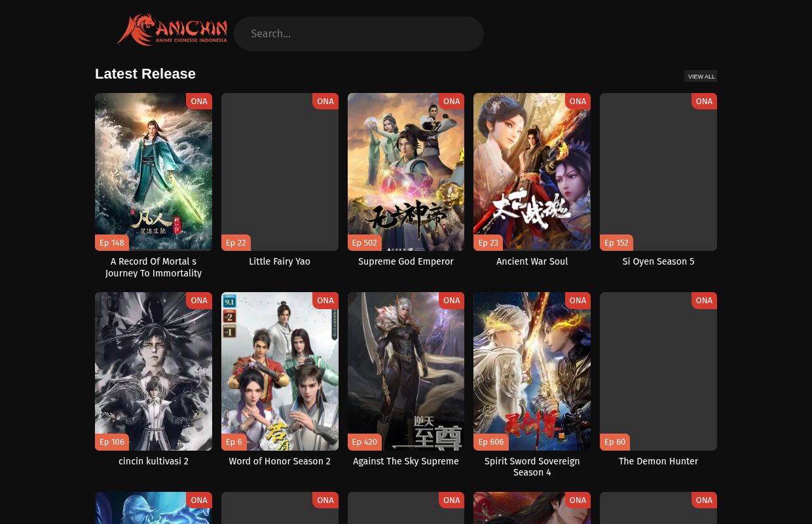Open the Word of Honor Season 2 poster
Viewport: 812px width, 524px height.
[280, 371]
